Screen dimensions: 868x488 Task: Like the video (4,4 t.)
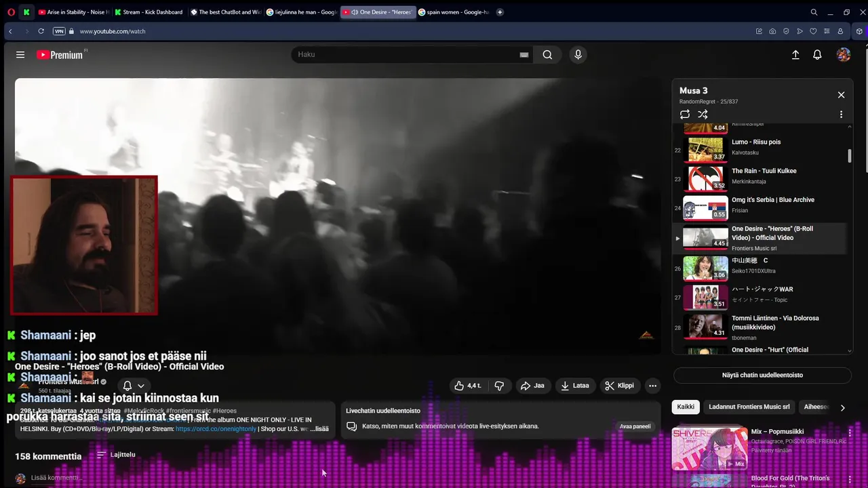(x=468, y=386)
